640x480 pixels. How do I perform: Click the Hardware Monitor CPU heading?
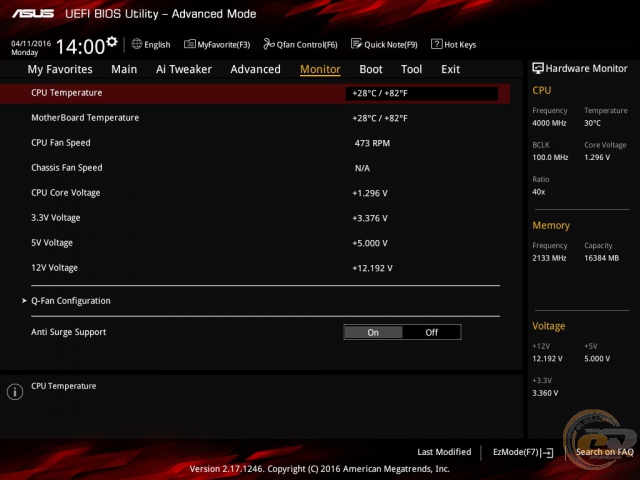pos(542,90)
